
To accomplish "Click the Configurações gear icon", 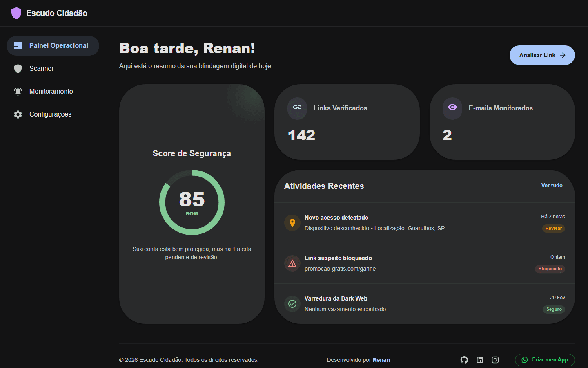I will (18, 114).
